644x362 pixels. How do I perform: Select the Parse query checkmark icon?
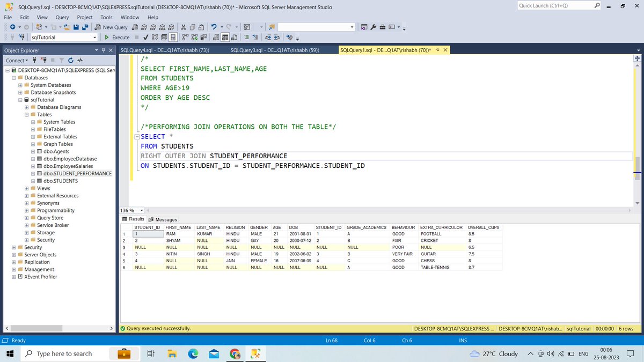coord(145,38)
